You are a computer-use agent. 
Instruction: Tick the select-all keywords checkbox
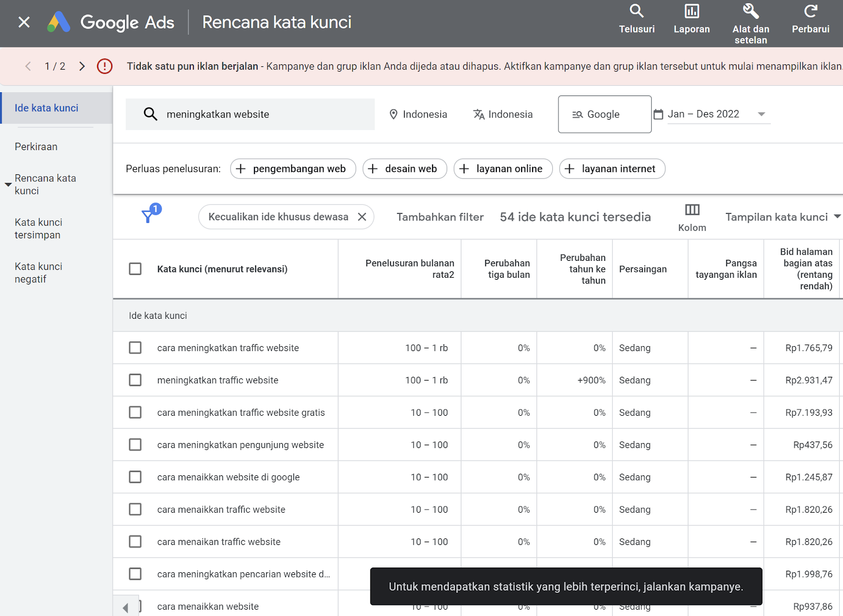[x=135, y=269]
